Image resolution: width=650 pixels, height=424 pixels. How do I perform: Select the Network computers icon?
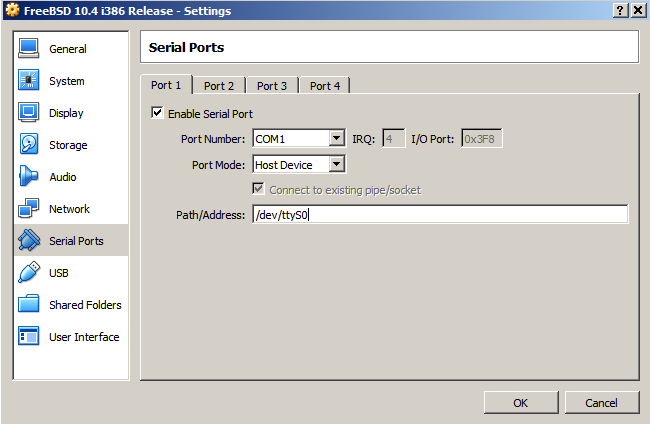pos(29,208)
